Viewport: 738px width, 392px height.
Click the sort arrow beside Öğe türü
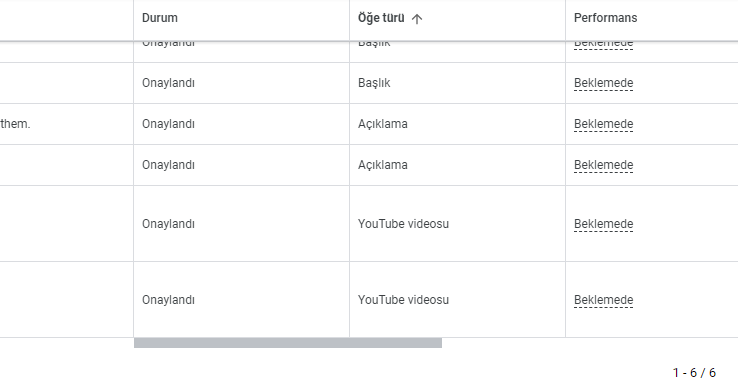coord(417,18)
